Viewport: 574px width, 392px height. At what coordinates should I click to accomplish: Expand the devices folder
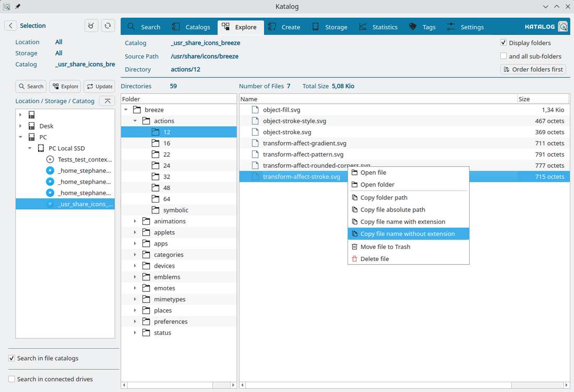point(135,266)
